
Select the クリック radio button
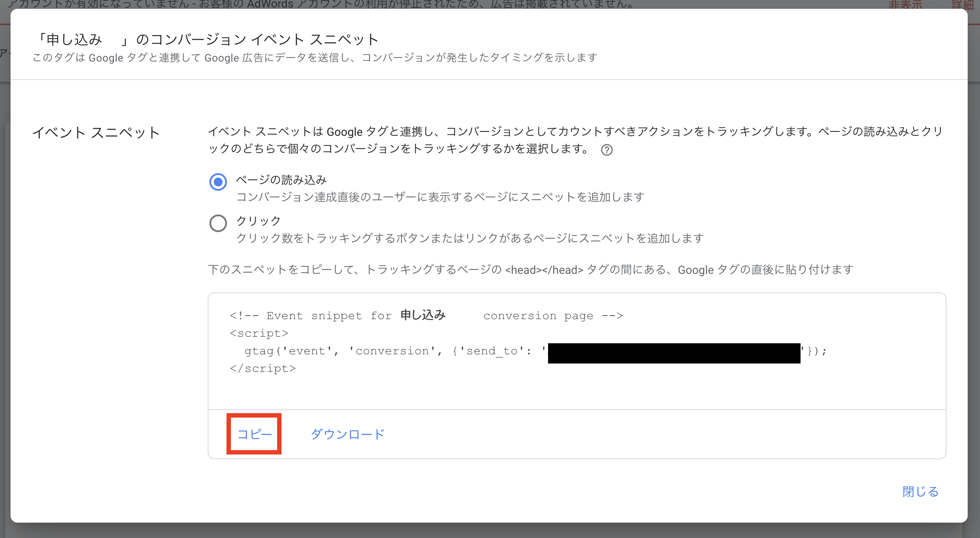tap(218, 223)
